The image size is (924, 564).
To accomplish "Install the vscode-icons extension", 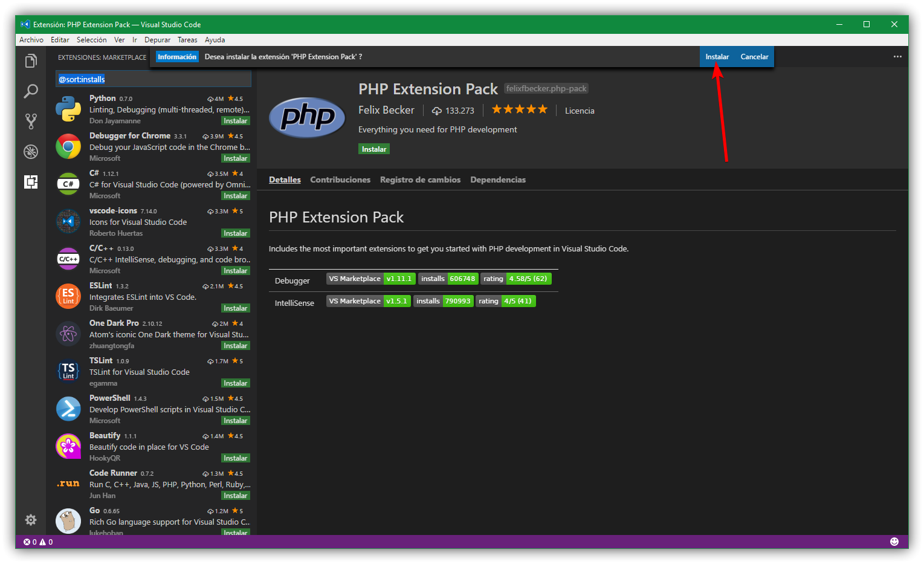I will tap(235, 233).
